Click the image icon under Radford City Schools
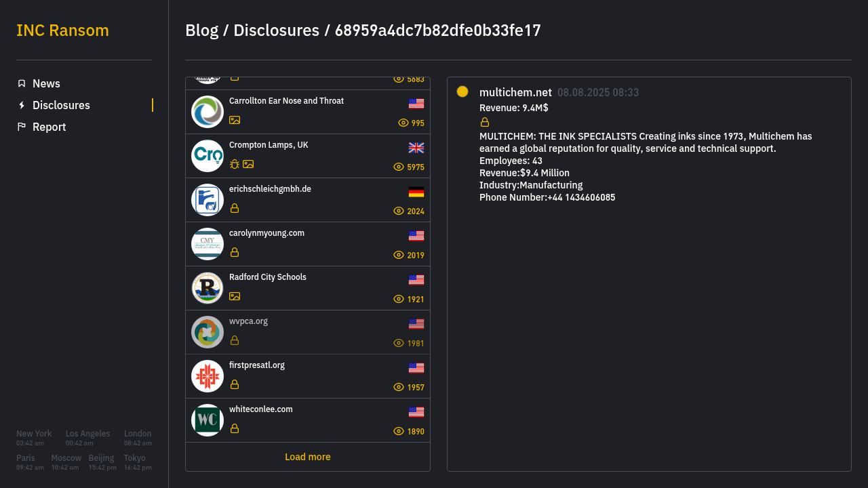 235,296
